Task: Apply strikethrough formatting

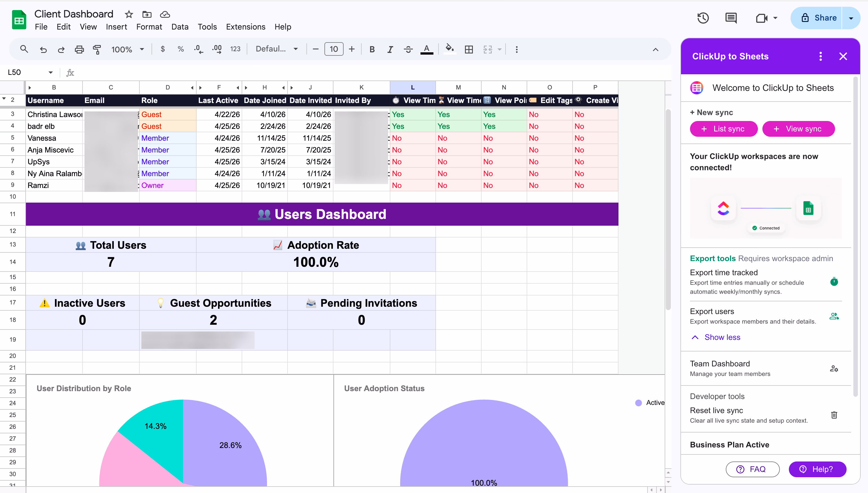Action: tap(408, 50)
